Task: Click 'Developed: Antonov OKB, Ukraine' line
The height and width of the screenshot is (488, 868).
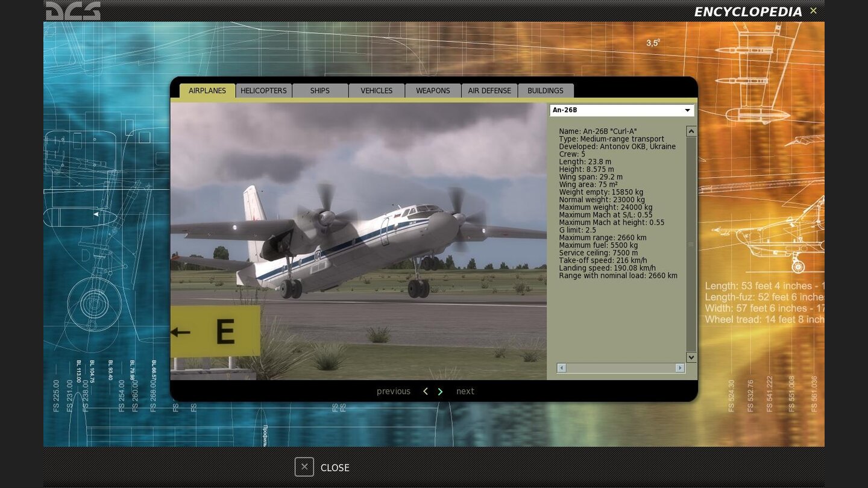Action: click(617, 146)
